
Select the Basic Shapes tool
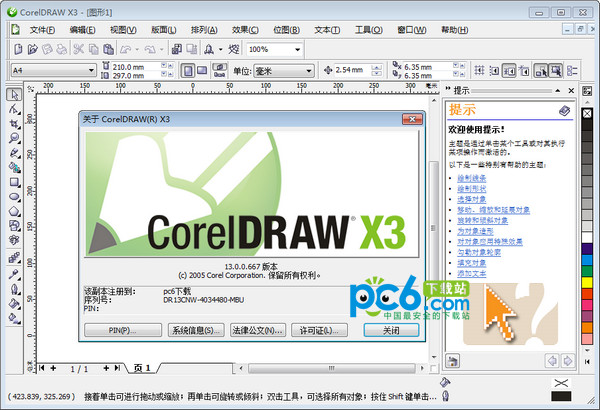pos(14,225)
